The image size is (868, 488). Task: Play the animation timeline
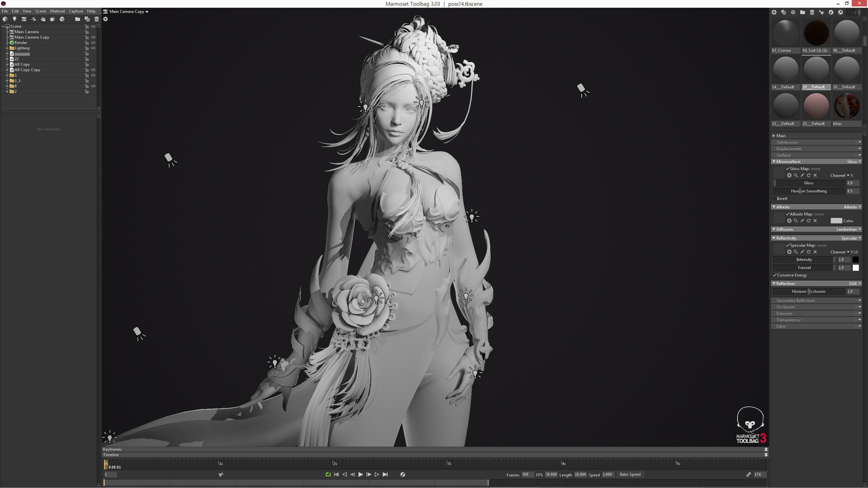(x=360, y=474)
